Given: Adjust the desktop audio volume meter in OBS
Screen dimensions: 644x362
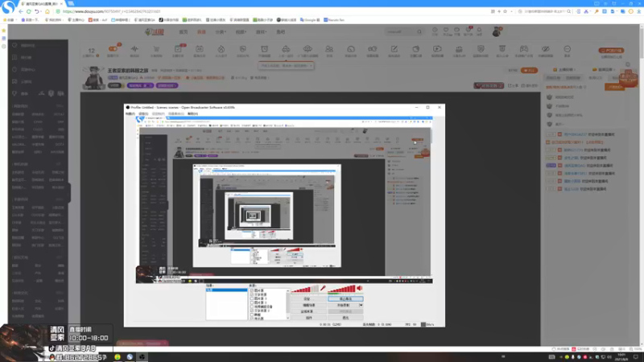Looking at the screenshot, I should click(x=341, y=289).
